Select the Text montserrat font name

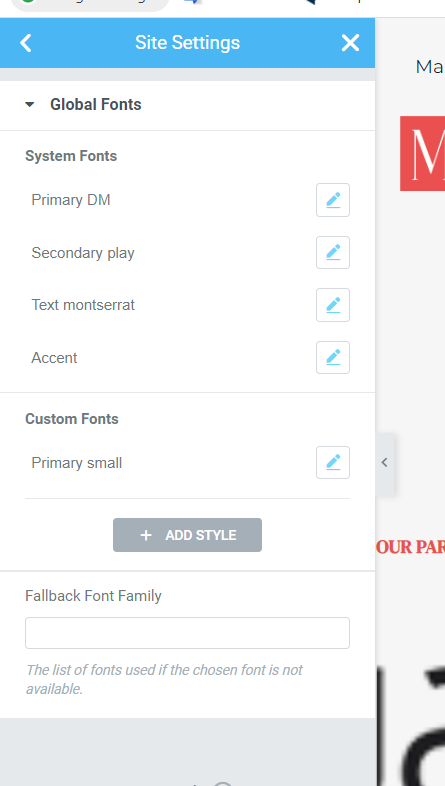[83, 305]
